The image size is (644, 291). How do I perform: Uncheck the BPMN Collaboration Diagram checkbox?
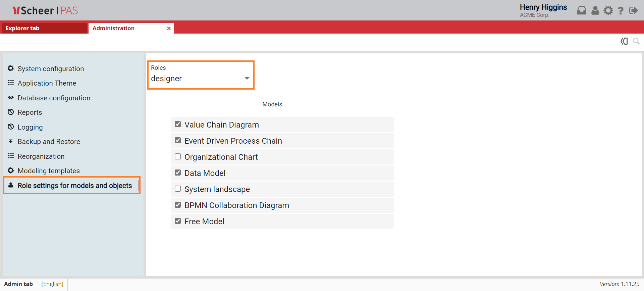point(178,205)
